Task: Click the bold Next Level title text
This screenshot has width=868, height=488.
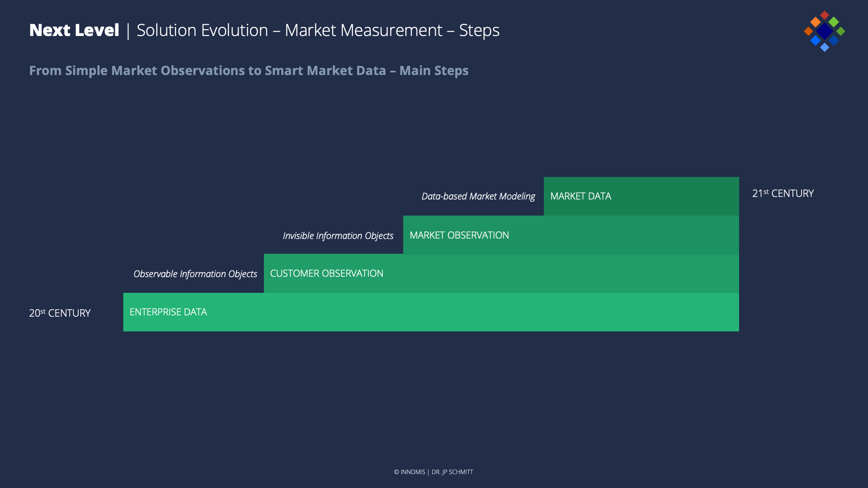Action: click(74, 30)
